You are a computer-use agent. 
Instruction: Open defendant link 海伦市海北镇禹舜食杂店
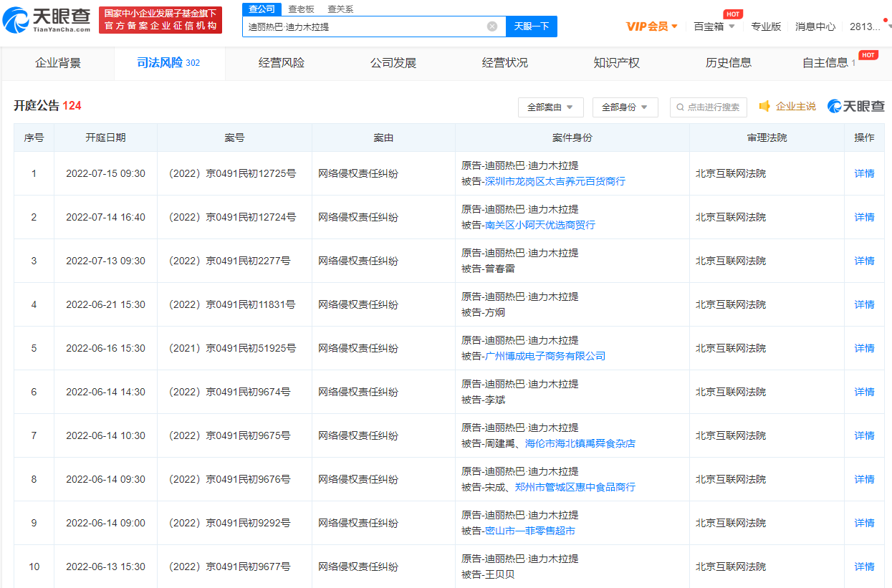click(x=580, y=443)
